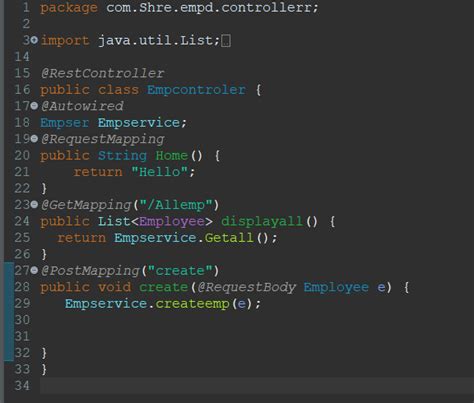Click line number 1 in the gutter
Screen dimensions: 474x403
point(26,8)
